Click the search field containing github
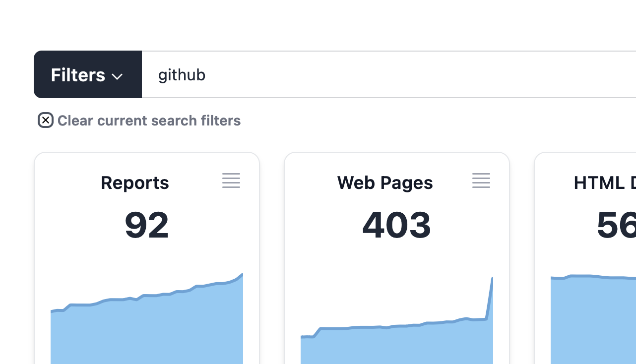The image size is (636, 364). (x=389, y=74)
